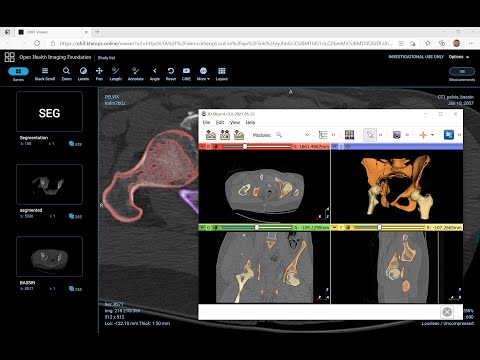Viewport: 480px width, 360px height.
Task: Click the Slicer screenshot capture icon
Action: click(x=396, y=135)
